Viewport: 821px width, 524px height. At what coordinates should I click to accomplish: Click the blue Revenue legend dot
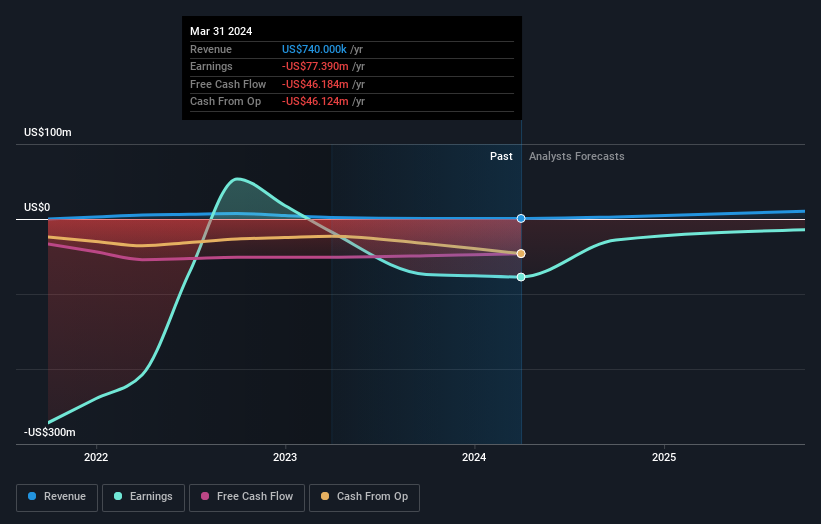pos(33,497)
